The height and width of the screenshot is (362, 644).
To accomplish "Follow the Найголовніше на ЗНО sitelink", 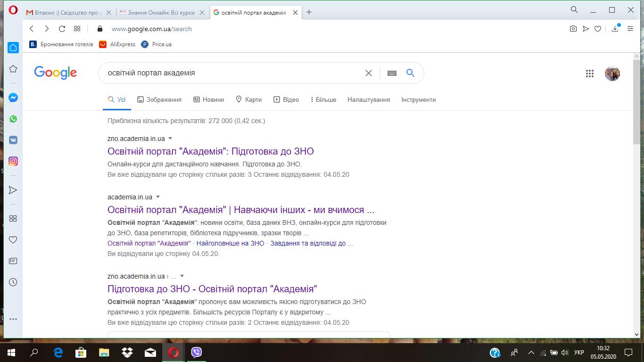I will [231, 244].
